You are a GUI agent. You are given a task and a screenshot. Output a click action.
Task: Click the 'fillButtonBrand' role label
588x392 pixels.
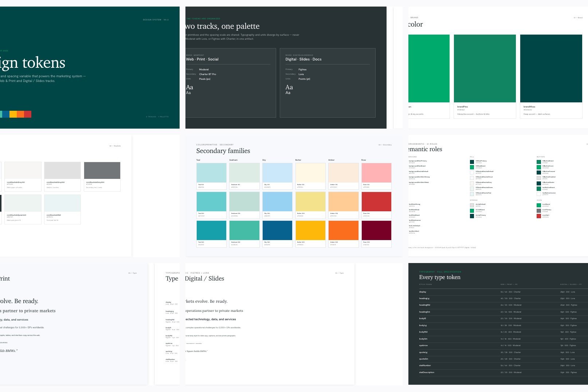[548, 161]
